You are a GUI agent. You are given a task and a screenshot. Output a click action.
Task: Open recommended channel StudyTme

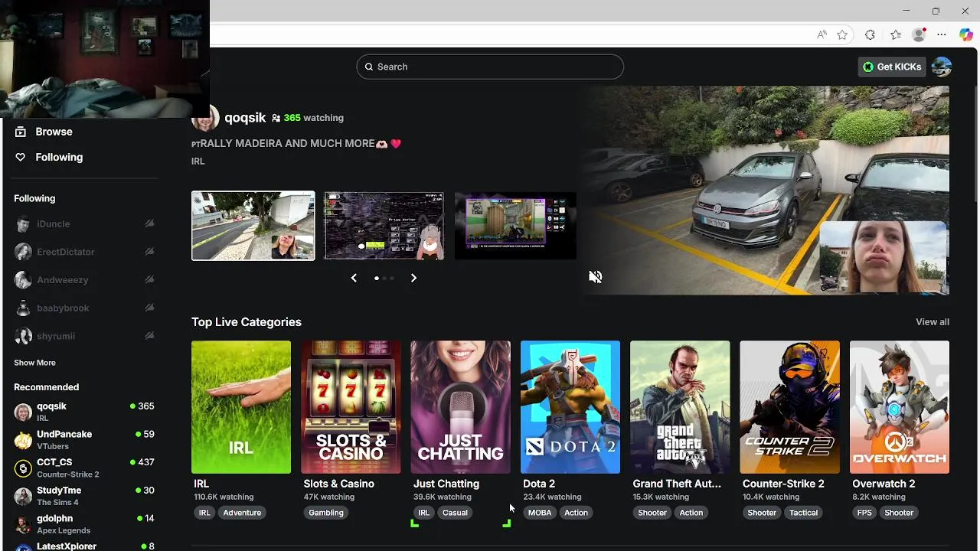pyautogui.click(x=85, y=496)
